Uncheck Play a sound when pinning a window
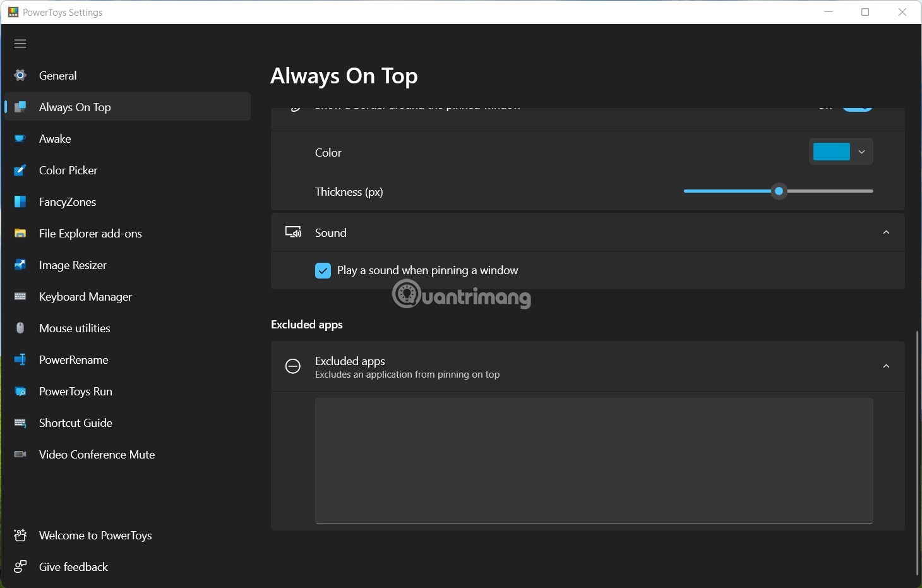This screenshot has width=922, height=588. pos(323,270)
